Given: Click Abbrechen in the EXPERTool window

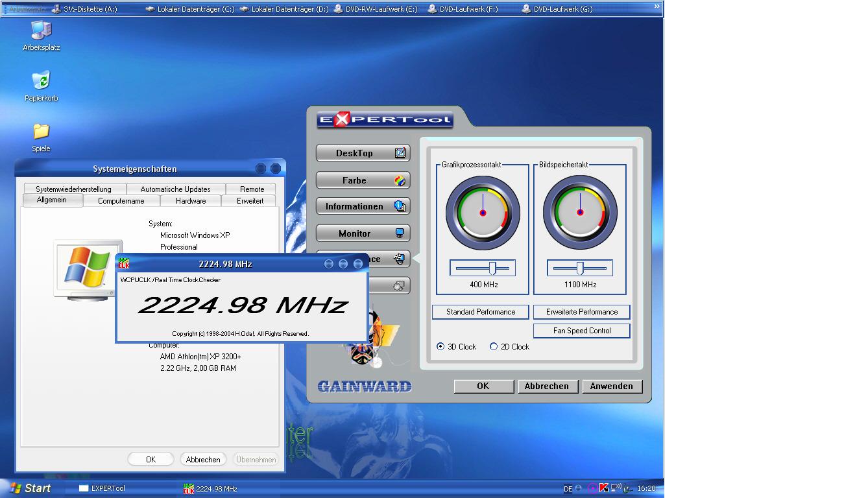Looking at the screenshot, I should pos(547,386).
